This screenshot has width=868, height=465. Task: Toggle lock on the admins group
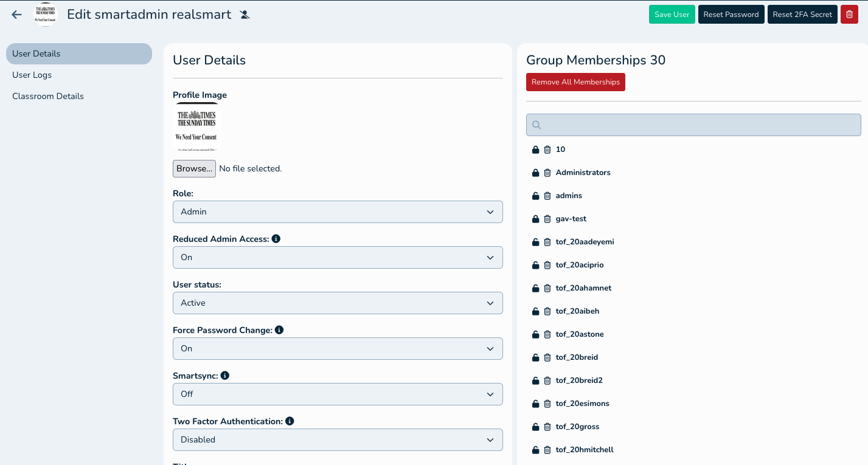coord(535,196)
